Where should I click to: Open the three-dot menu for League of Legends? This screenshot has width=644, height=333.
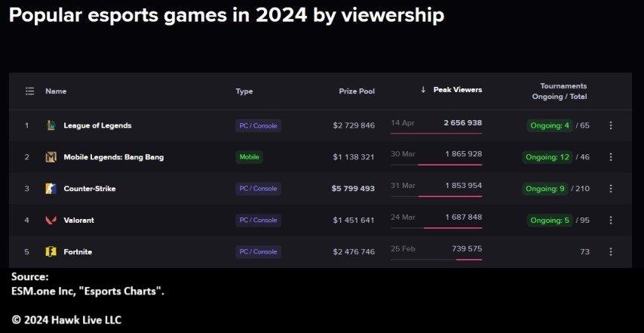[611, 125]
